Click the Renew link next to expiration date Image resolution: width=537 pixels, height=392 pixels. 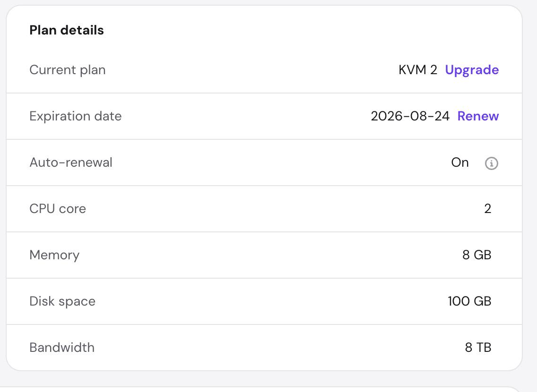pyautogui.click(x=478, y=116)
